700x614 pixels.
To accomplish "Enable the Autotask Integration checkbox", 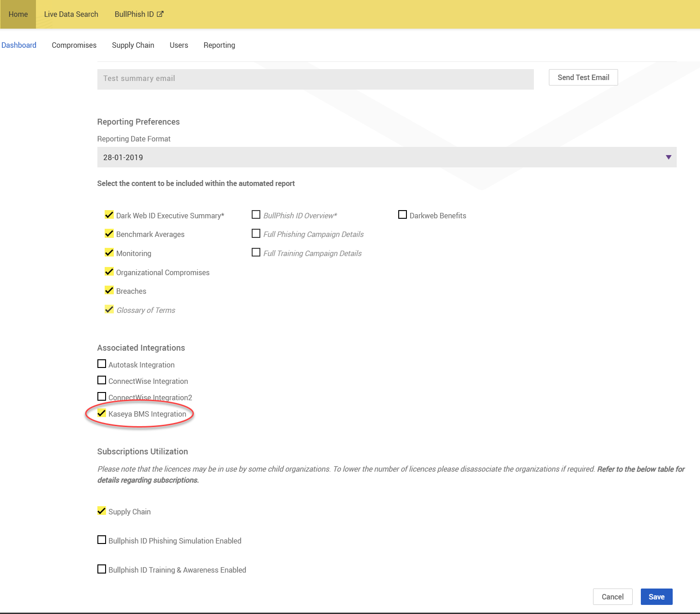I will (102, 364).
